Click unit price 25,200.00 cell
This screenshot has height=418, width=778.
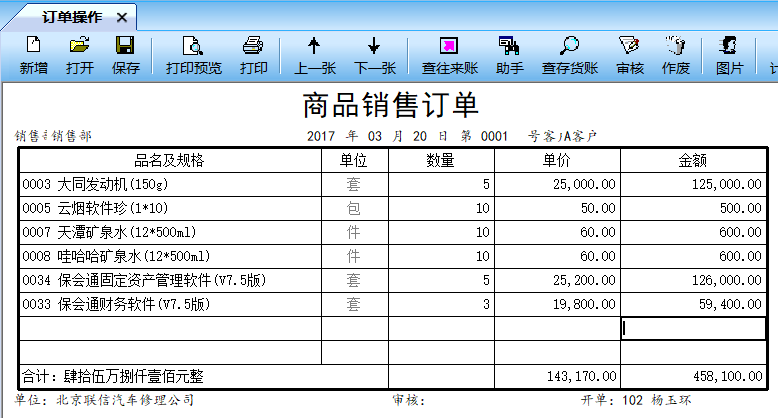pyautogui.click(x=557, y=280)
